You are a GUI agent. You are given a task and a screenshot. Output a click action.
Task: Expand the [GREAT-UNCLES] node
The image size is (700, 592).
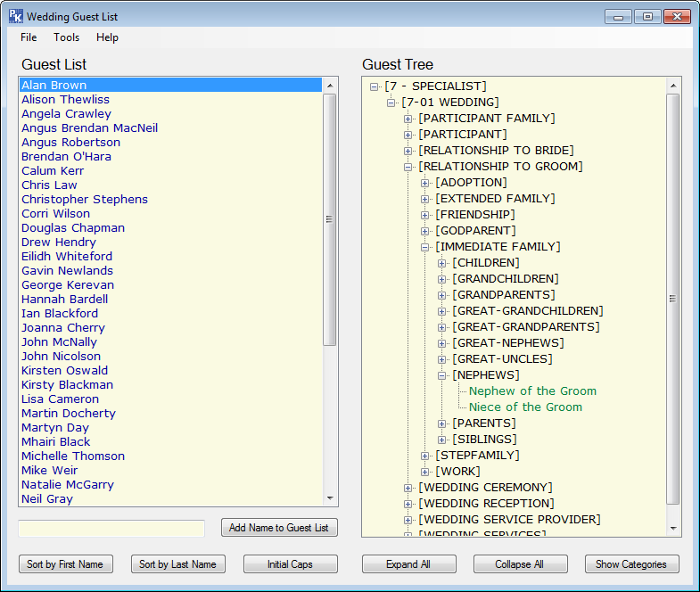(442, 360)
